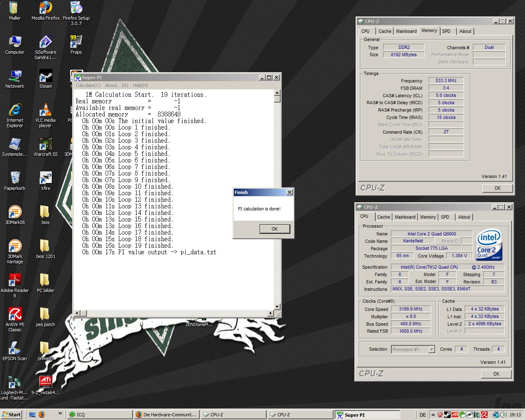Open the PC bilder folder
The image size is (525, 420).
click(x=46, y=283)
